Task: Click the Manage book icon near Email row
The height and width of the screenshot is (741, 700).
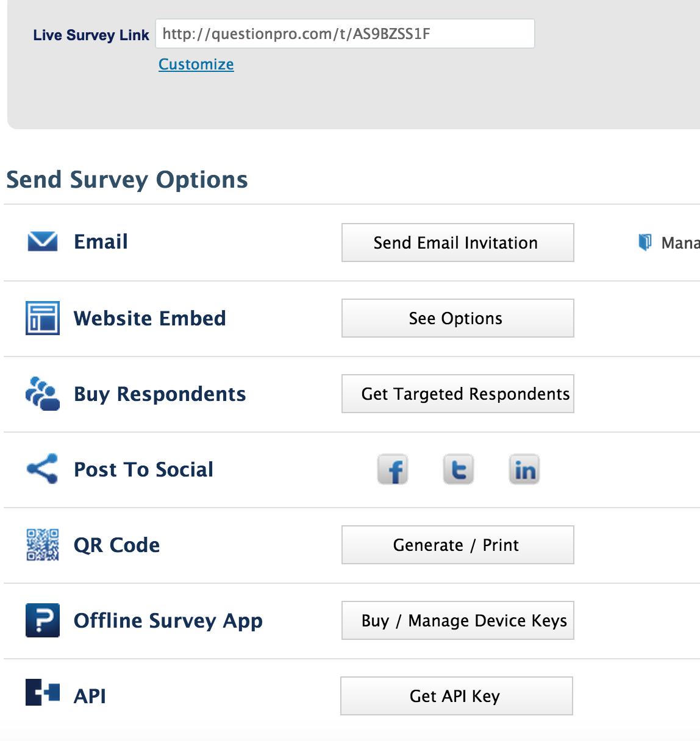Action: pos(645,242)
